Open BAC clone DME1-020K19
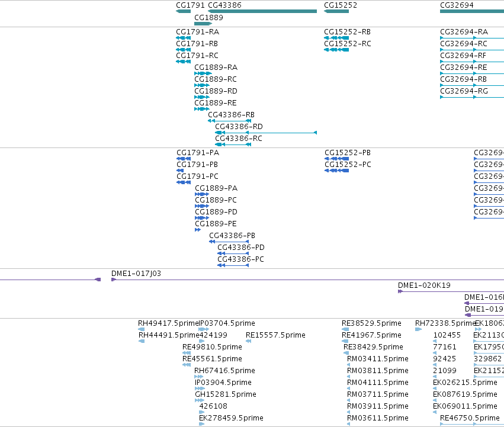 point(424,285)
